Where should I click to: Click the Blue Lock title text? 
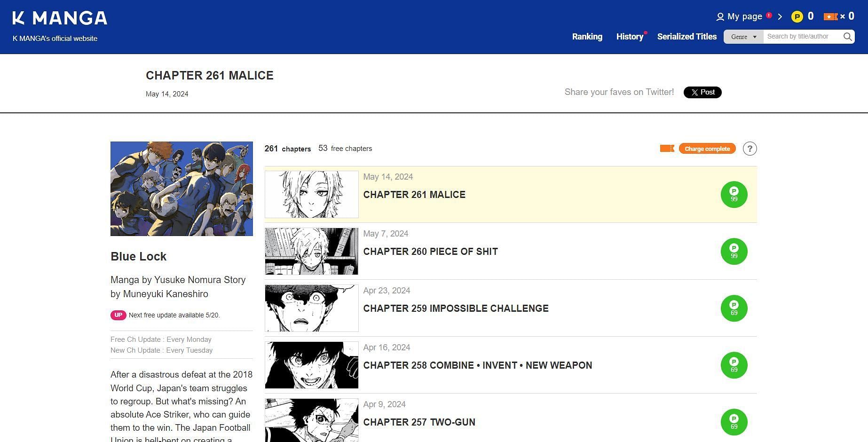click(x=139, y=257)
